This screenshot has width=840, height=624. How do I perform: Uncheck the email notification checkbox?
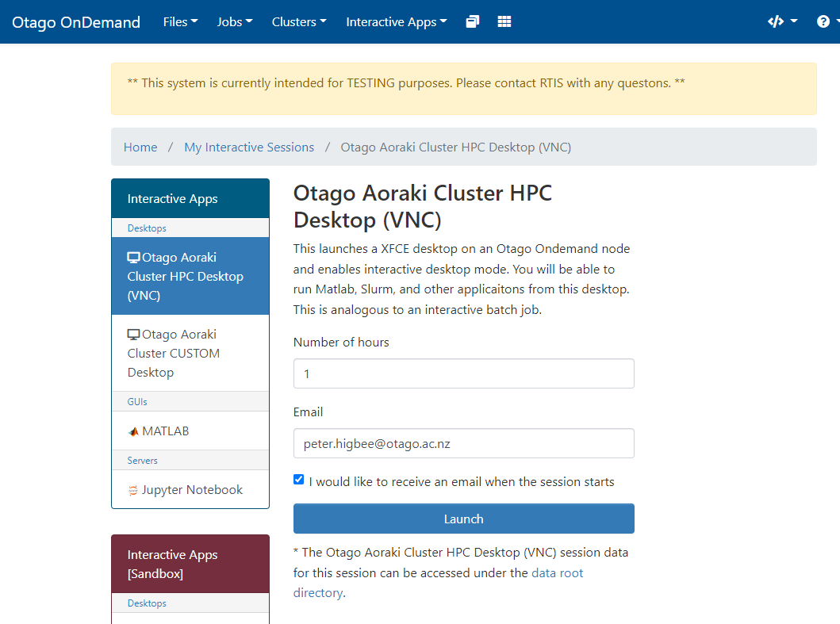pos(298,480)
